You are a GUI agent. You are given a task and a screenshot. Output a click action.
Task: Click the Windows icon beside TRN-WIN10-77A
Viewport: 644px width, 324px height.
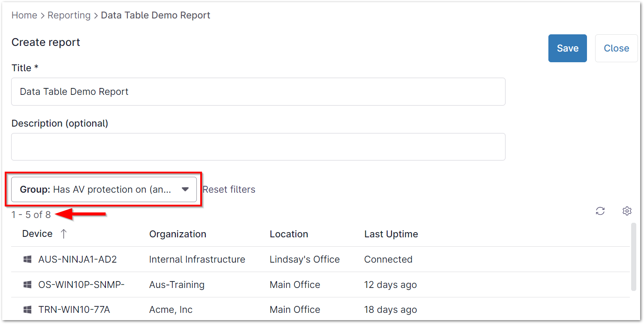click(x=27, y=309)
